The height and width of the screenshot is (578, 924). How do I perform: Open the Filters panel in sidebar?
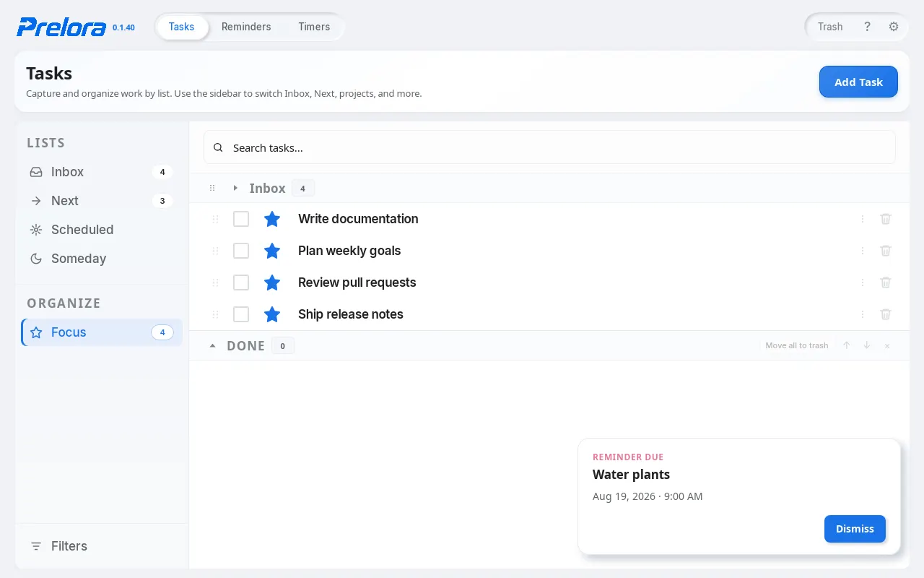(102, 546)
